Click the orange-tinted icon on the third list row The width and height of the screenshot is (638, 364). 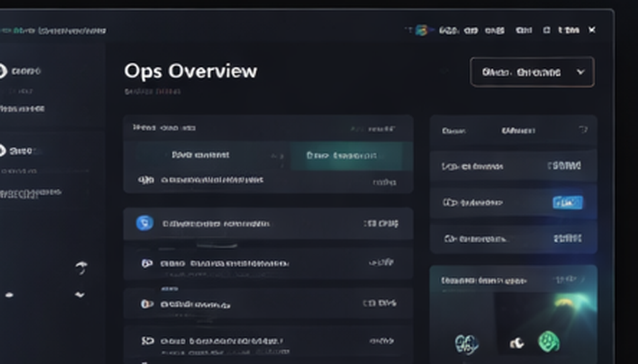point(147,304)
